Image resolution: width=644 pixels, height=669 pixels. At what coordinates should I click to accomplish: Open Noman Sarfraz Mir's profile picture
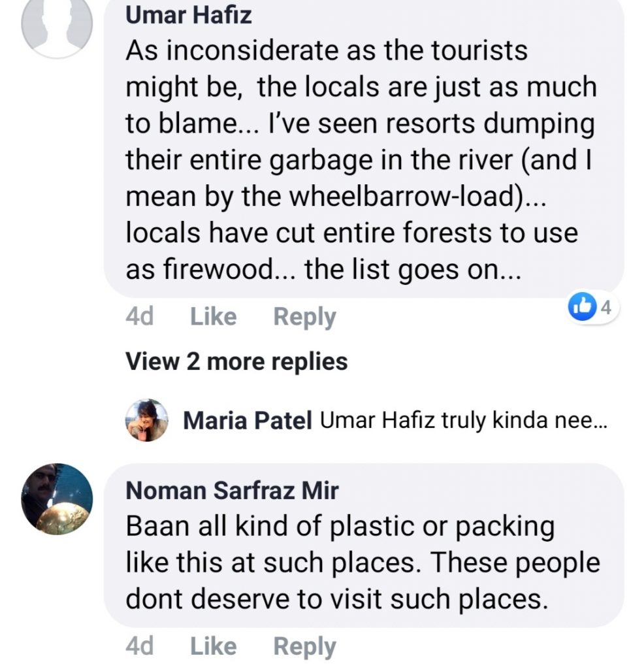pos(57,499)
